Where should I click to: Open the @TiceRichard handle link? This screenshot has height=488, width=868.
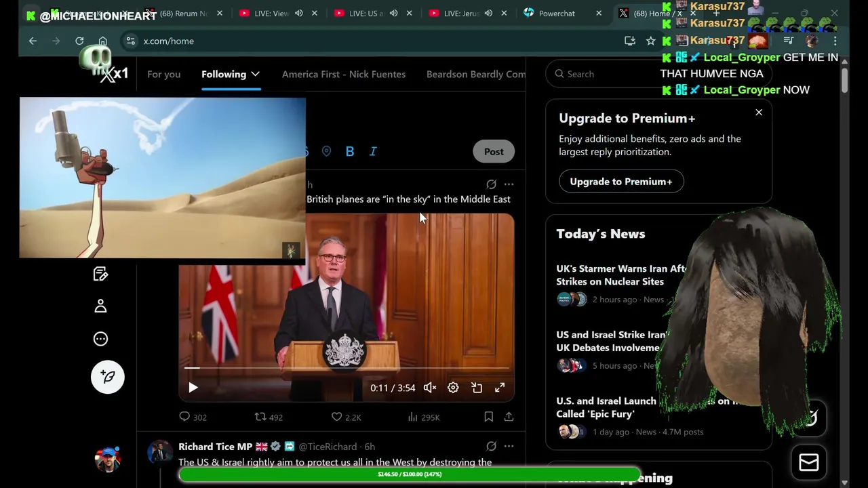(328, 447)
